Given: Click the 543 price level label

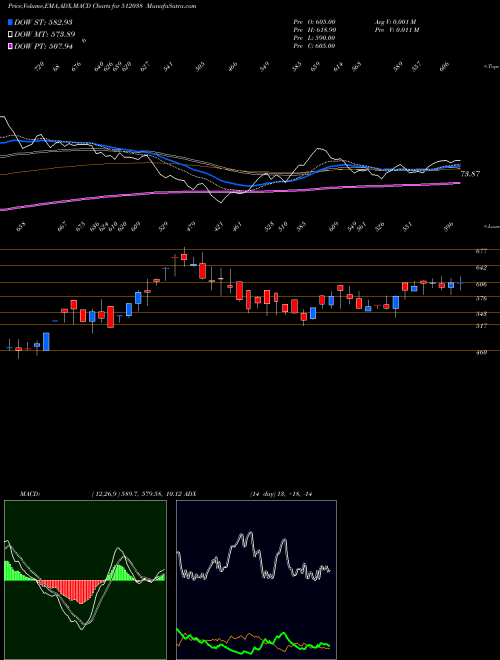Looking at the screenshot, I should 481,314.
